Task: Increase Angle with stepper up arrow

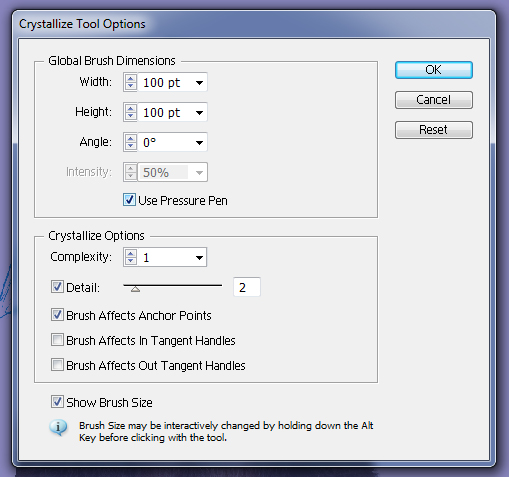Action: click(x=130, y=139)
